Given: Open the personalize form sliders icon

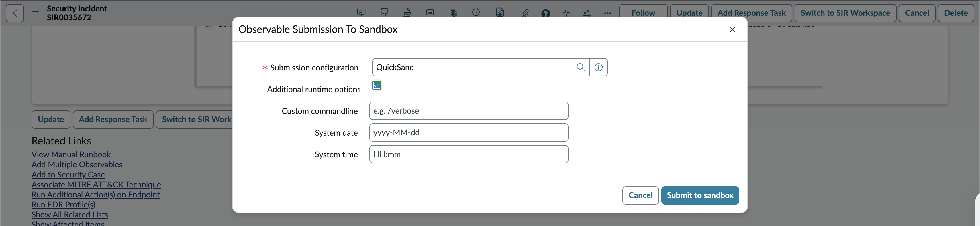Looking at the screenshot, I should click(x=587, y=13).
